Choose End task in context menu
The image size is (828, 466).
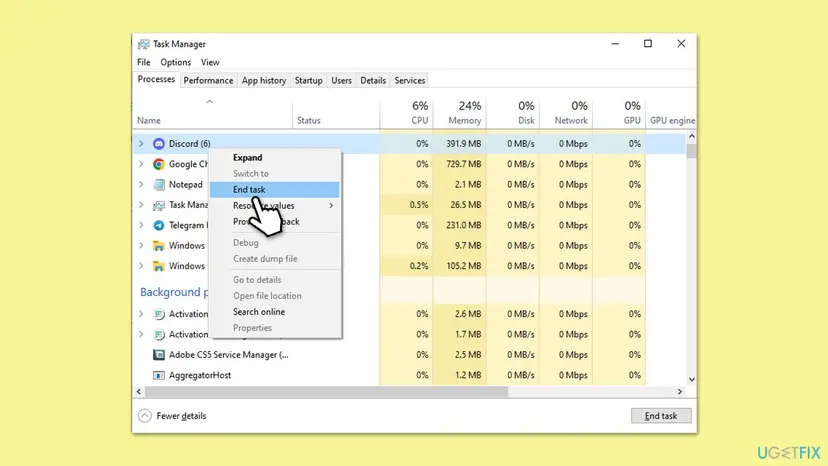[x=275, y=190]
